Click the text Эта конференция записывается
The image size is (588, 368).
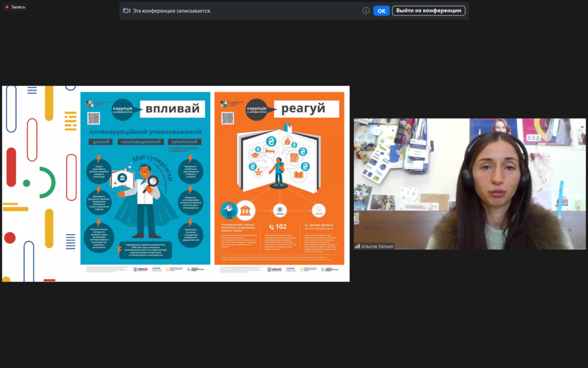171,10
